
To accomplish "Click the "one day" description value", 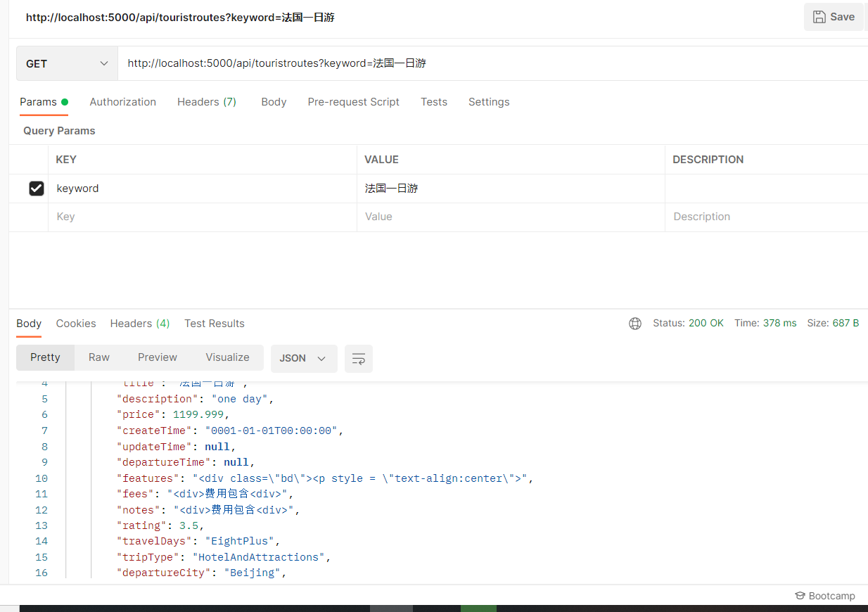I will 239,399.
